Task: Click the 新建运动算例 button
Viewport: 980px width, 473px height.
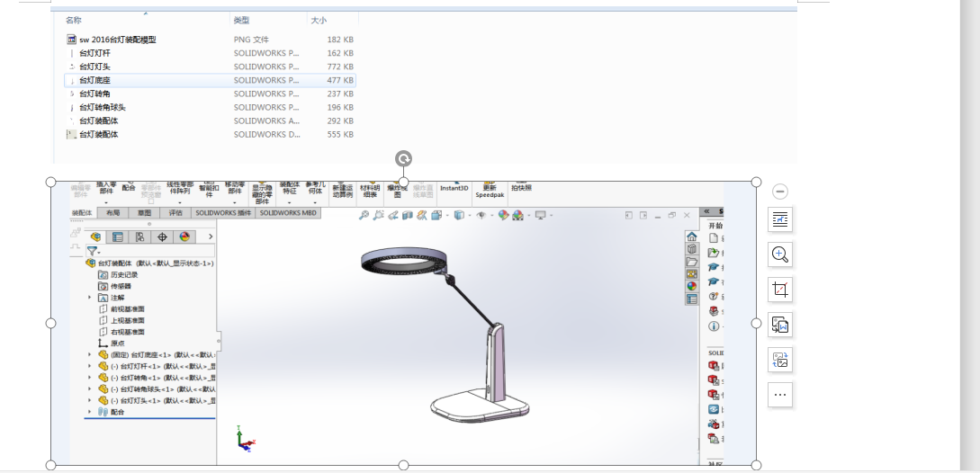Action: click(x=343, y=191)
